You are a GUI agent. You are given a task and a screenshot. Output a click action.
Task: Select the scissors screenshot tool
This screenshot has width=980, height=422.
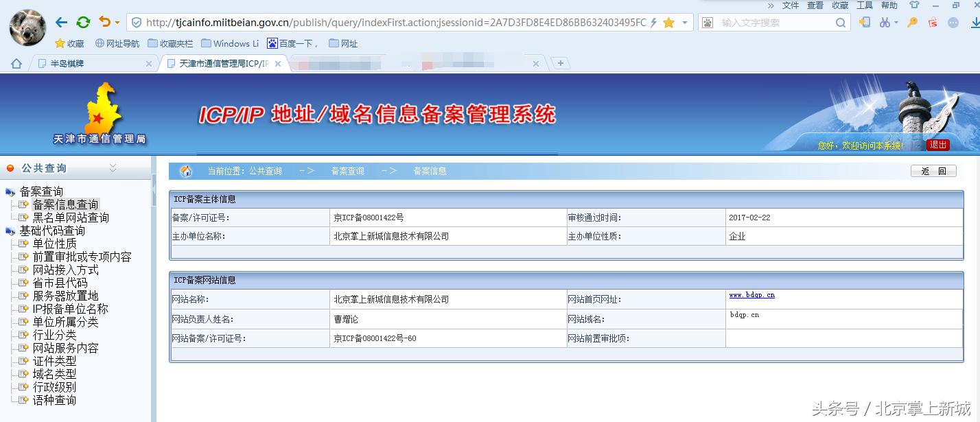pos(885,23)
